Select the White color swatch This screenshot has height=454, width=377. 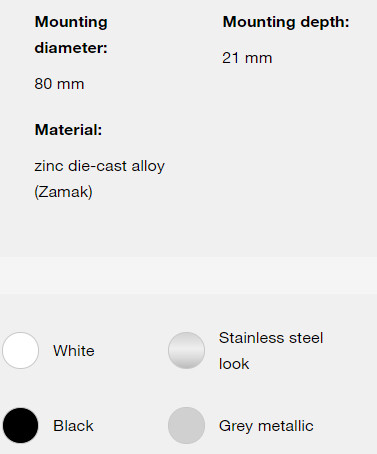[20, 350]
